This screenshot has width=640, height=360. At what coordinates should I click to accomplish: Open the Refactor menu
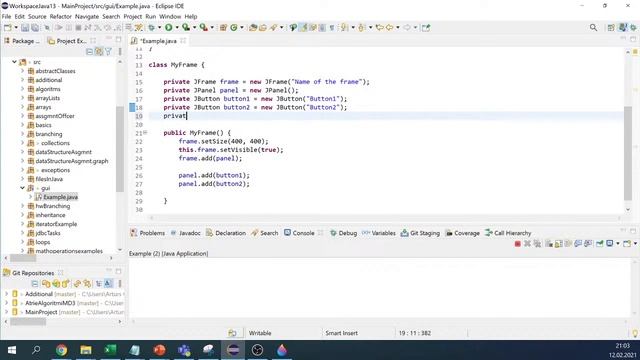point(60,16)
